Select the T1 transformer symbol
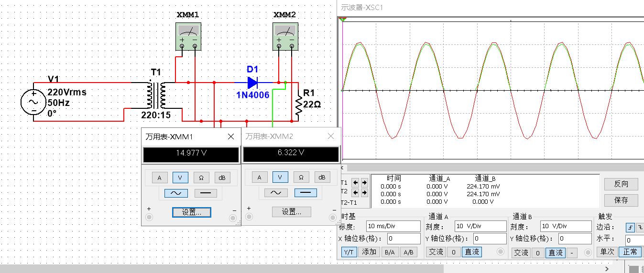Screen dimensions: 644x273 coord(156,95)
